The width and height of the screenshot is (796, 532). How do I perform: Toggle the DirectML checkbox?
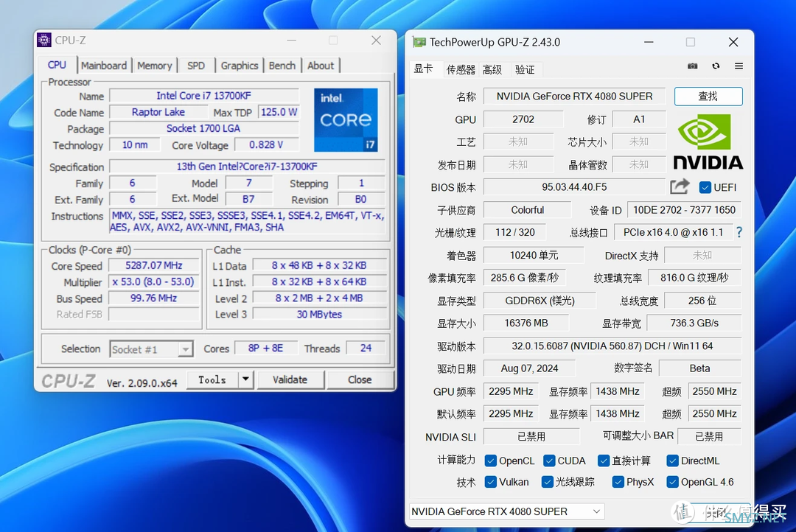click(x=672, y=461)
